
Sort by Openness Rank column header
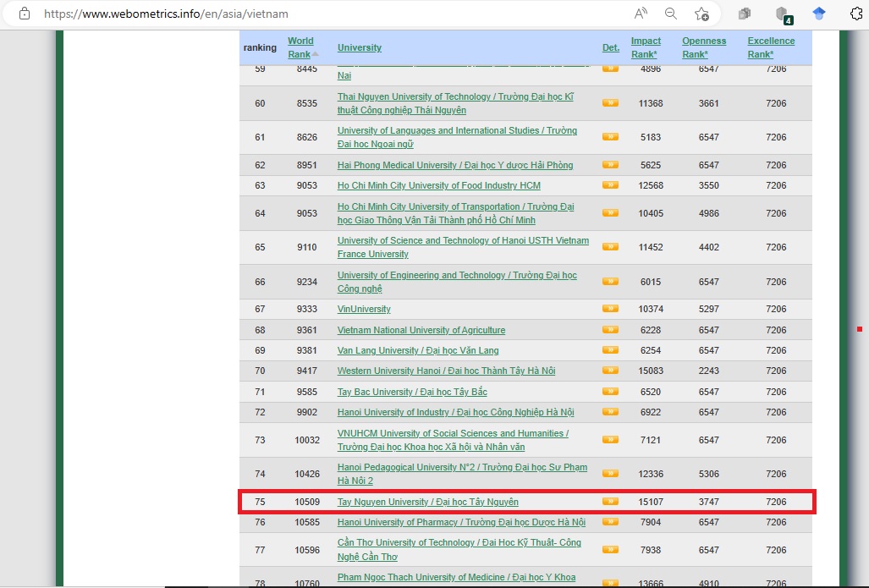704,47
